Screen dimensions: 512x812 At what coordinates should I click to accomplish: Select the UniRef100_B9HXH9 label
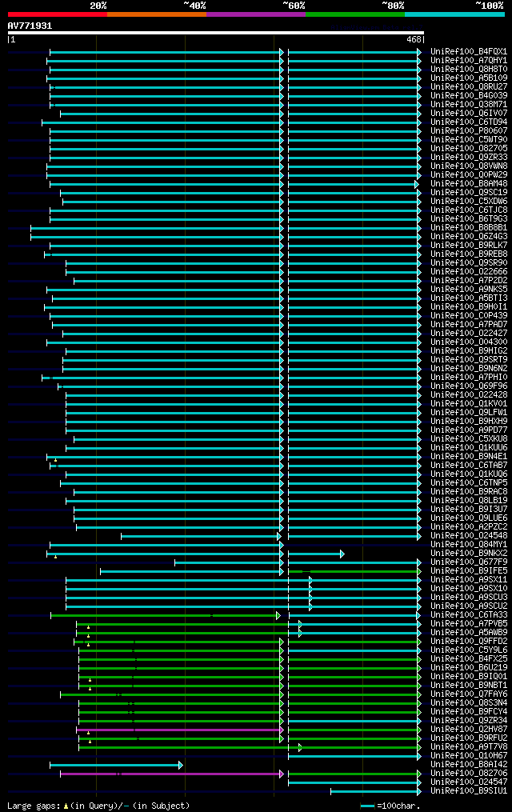pyautogui.click(x=469, y=422)
